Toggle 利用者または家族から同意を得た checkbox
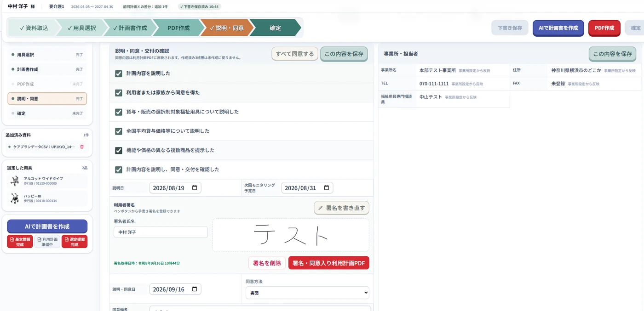Image resolution: width=644 pixels, height=311 pixels. tap(119, 93)
